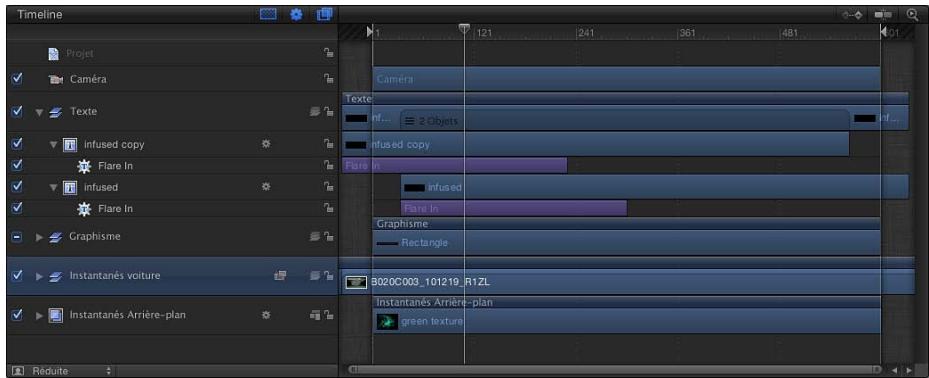Toggle the Graphisme mixed-state checkbox

click(x=17, y=236)
